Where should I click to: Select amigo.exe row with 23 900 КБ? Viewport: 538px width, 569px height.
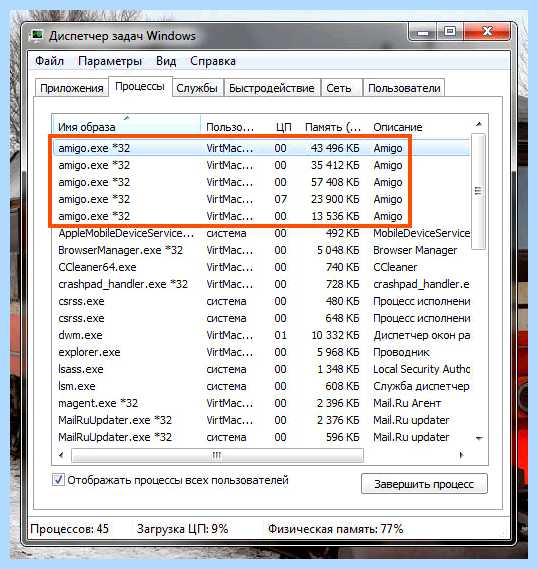262,199
